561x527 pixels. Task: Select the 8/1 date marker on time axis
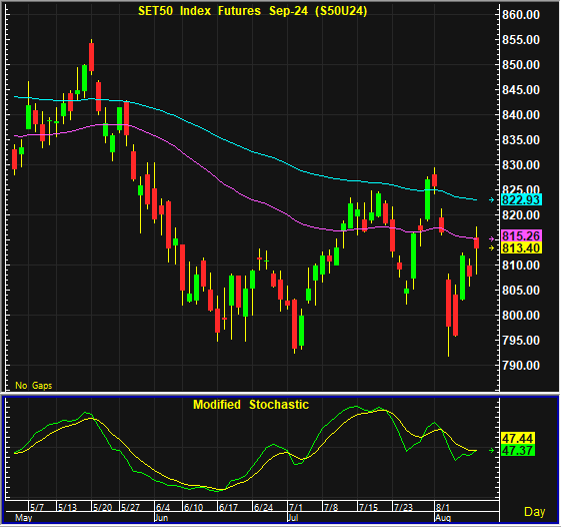pyautogui.click(x=443, y=507)
